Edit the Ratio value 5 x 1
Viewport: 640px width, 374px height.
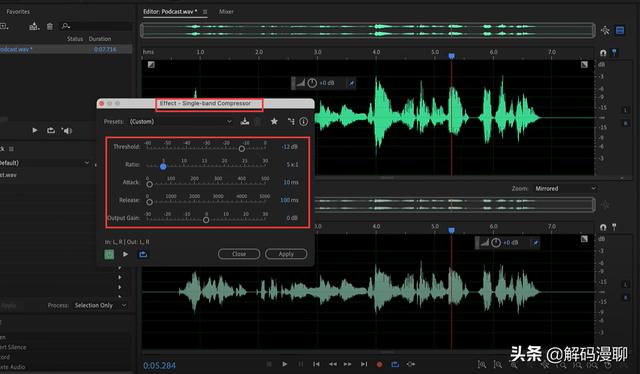click(x=292, y=165)
